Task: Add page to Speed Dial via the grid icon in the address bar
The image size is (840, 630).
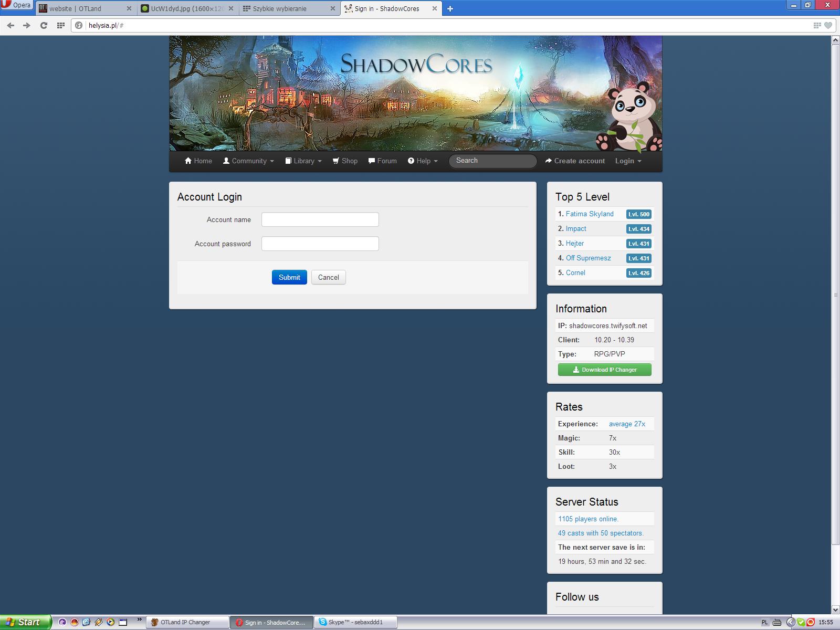Action: pyautogui.click(x=817, y=25)
